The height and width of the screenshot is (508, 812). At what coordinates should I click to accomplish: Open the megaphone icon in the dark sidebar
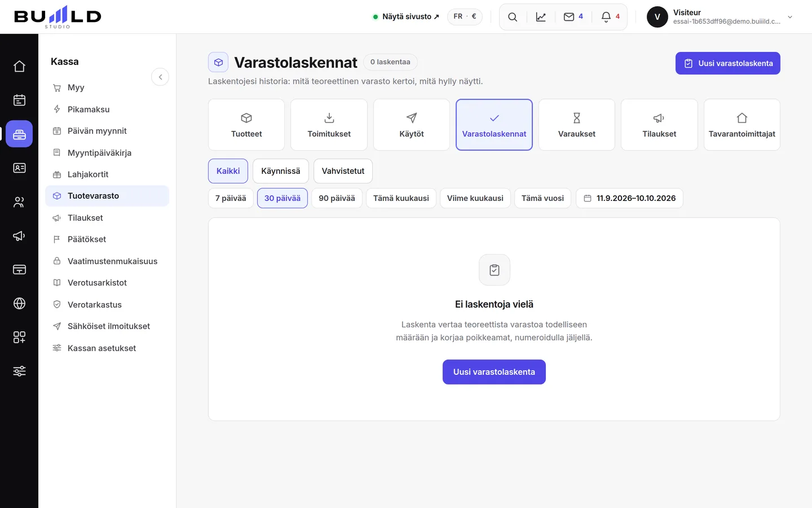pos(19,235)
